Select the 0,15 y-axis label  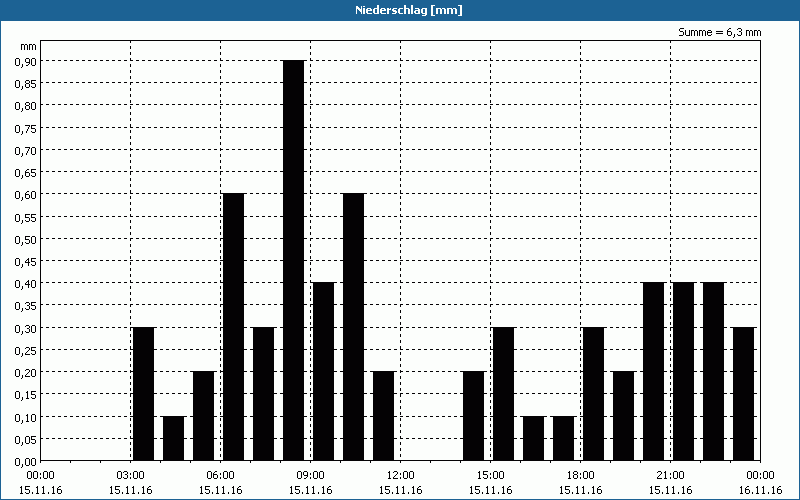pos(26,394)
